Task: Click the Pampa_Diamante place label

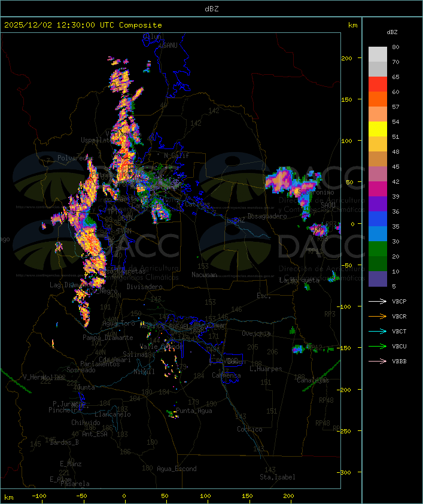Action: pos(108,338)
